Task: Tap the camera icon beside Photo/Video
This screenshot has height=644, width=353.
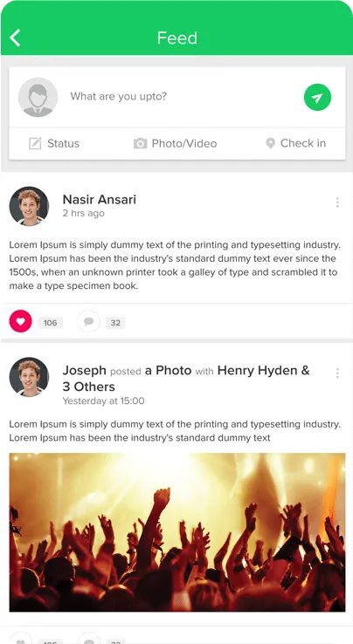Action: click(x=140, y=143)
